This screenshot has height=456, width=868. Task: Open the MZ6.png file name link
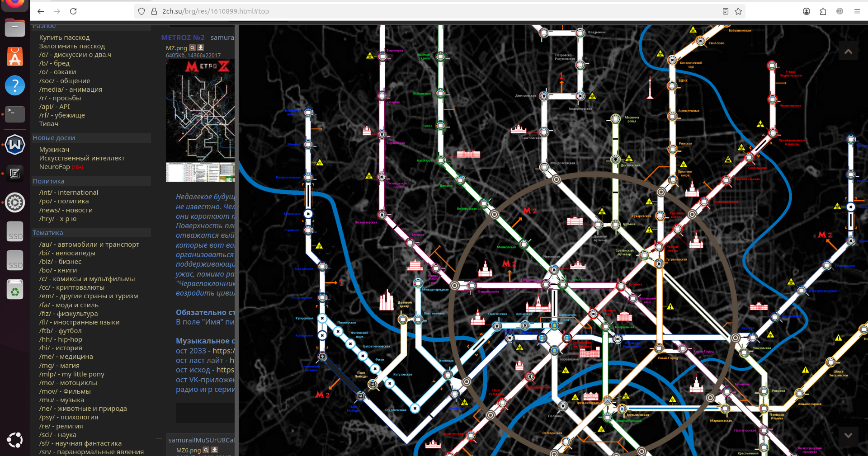[x=189, y=450]
